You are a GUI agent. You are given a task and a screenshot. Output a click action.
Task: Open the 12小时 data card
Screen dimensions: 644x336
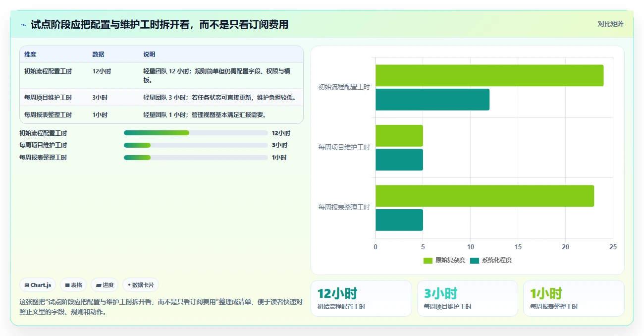click(361, 298)
